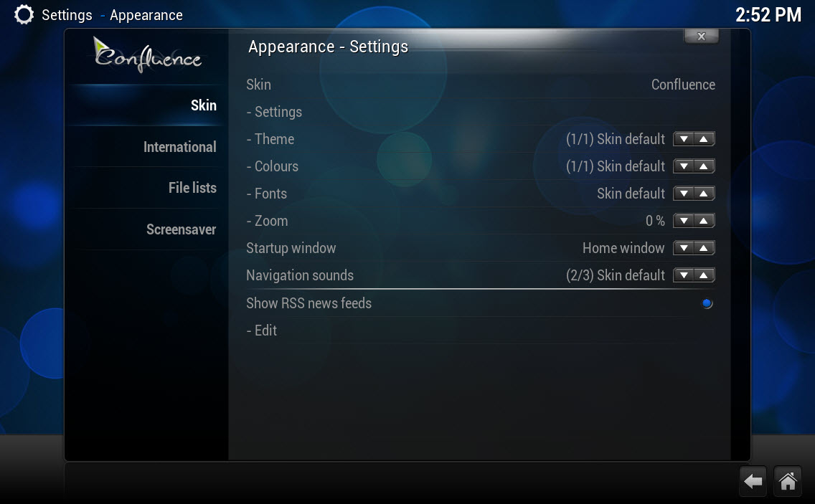Image resolution: width=815 pixels, height=504 pixels.
Task: Open the International category
Action: click(179, 147)
